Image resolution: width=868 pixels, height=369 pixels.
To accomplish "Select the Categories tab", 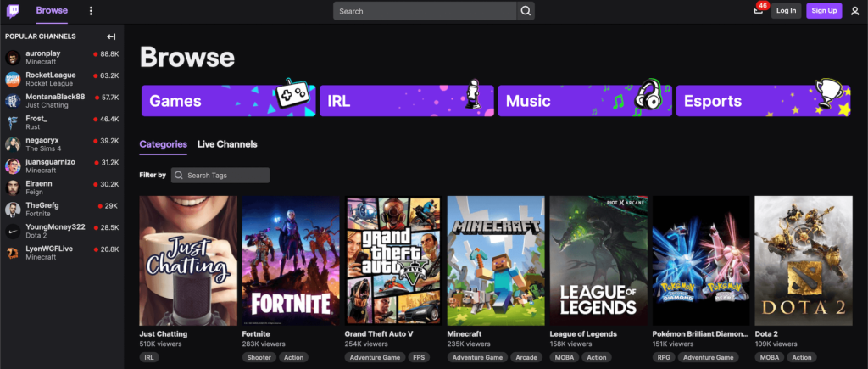I will pyautogui.click(x=164, y=144).
